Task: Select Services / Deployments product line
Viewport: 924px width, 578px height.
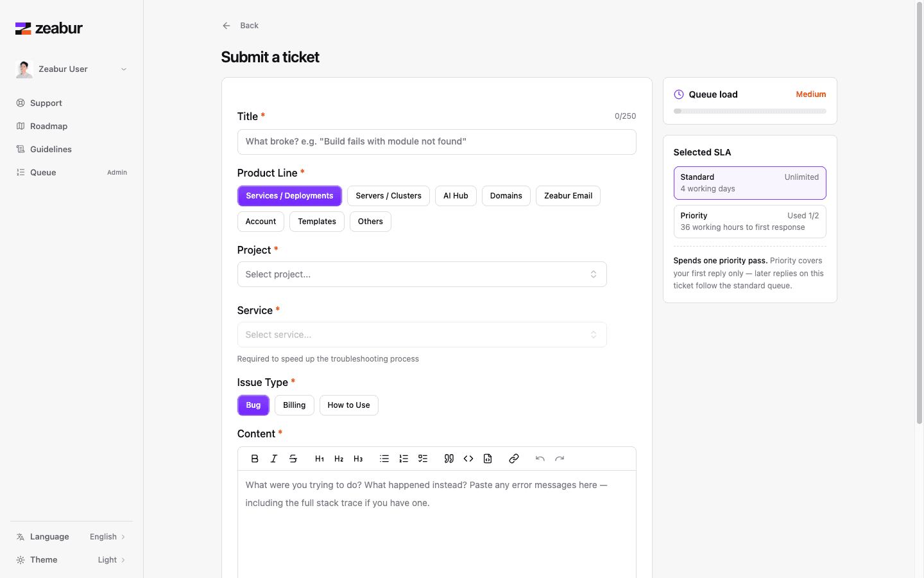Action: click(289, 196)
